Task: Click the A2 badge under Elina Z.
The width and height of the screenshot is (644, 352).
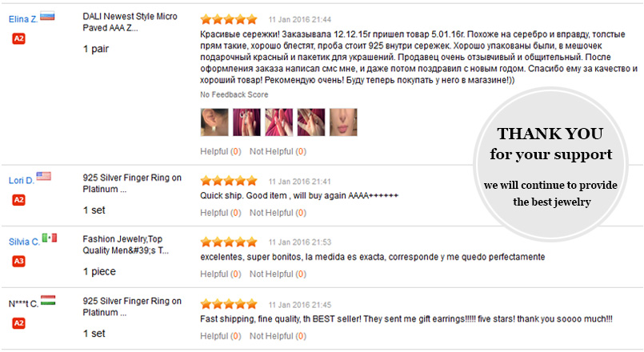Action: pyautogui.click(x=18, y=39)
